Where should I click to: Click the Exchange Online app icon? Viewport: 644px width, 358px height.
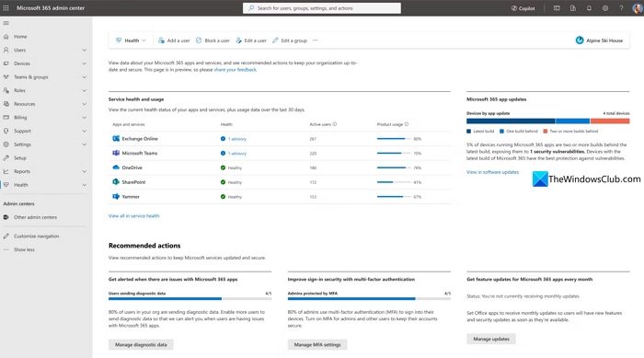[x=116, y=139]
